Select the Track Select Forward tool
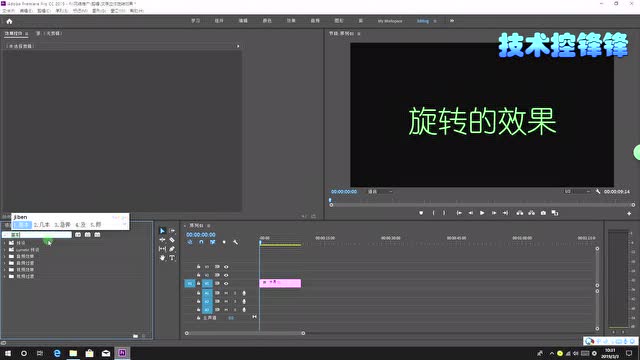This screenshot has width=640, height=360. [x=172, y=231]
